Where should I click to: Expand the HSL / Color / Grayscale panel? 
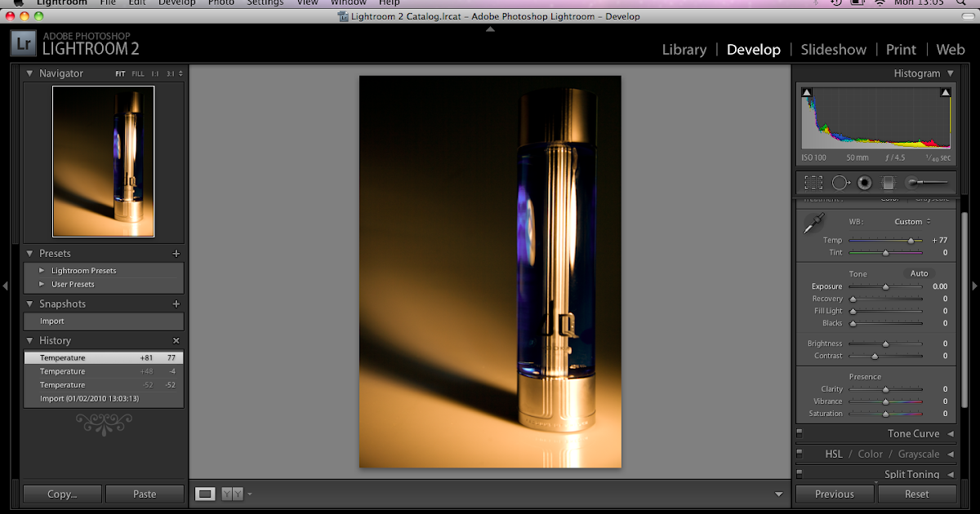[950, 454]
